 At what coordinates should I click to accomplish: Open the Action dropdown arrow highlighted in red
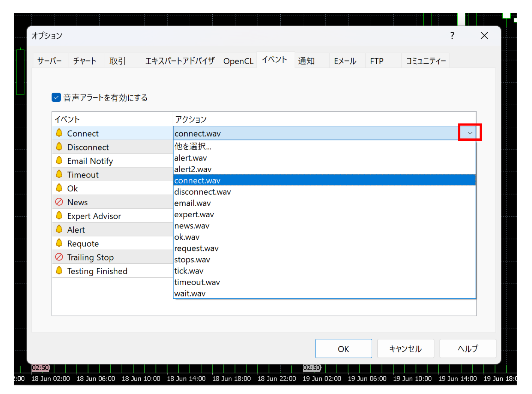point(470,132)
